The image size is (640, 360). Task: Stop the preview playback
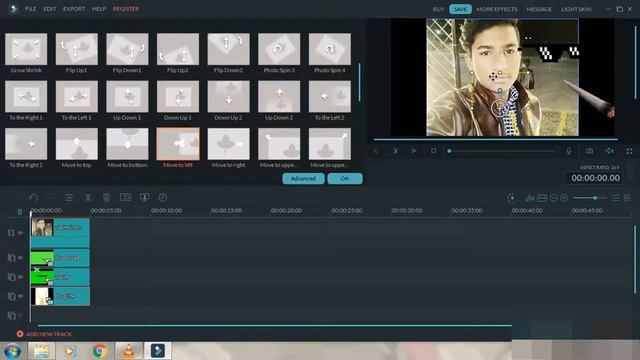tap(433, 151)
